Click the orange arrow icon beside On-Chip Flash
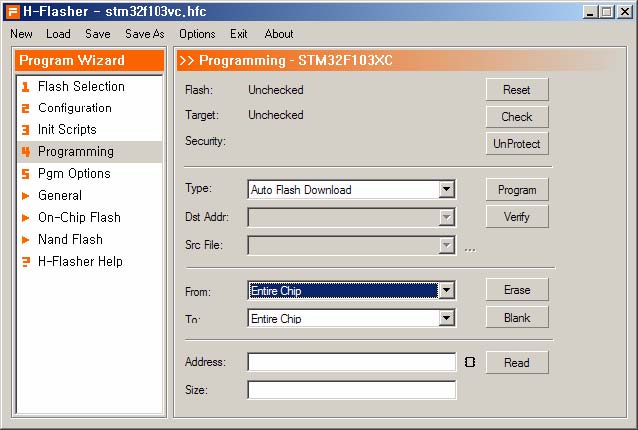This screenshot has height=430, width=638. (x=25, y=218)
